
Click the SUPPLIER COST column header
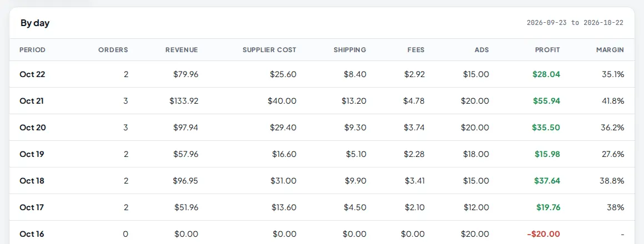pyautogui.click(x=269, y=50)
